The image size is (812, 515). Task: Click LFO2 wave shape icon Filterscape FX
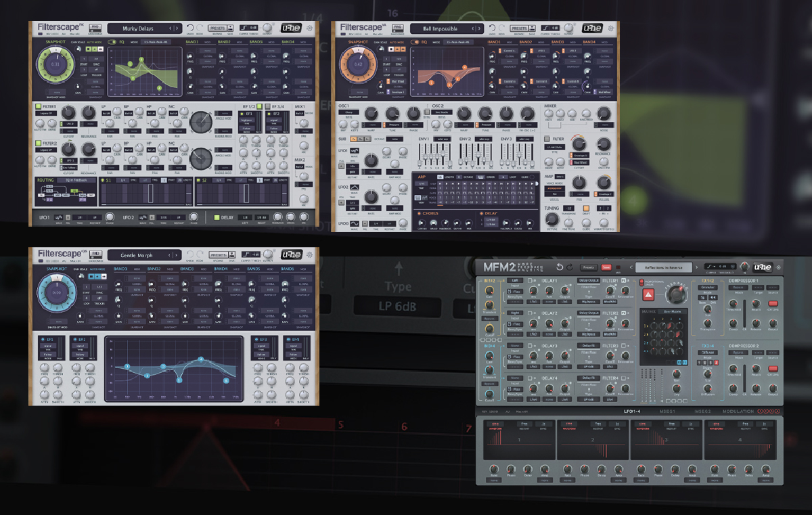tap(143, 217)
